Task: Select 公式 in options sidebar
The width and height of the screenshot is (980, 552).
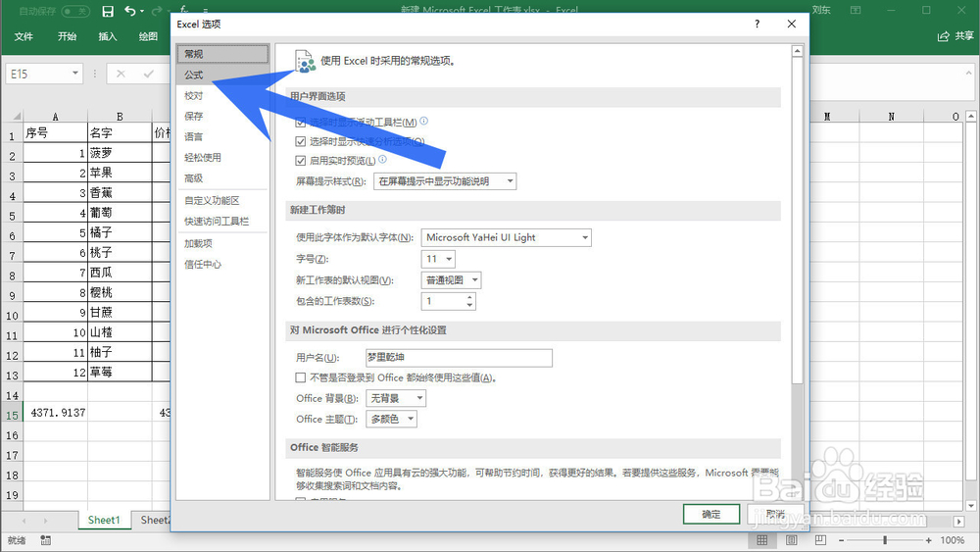Action: click(221, 75)
